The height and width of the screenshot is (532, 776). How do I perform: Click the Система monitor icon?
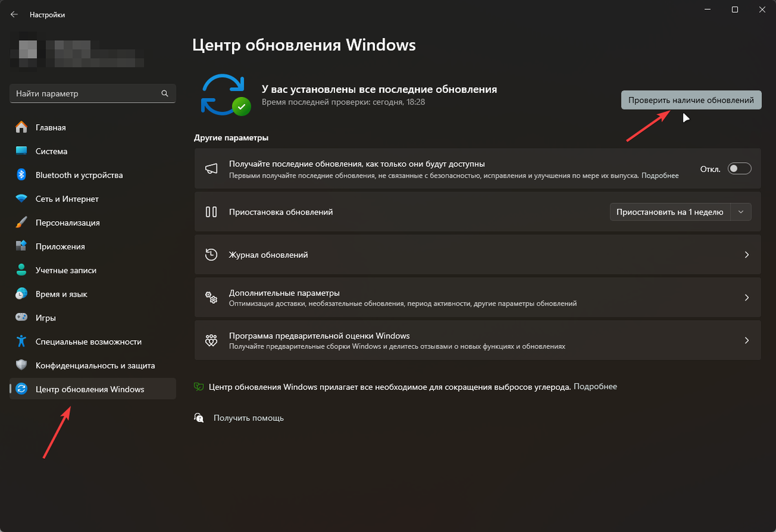pyautogui.click(x=21, y=151)
